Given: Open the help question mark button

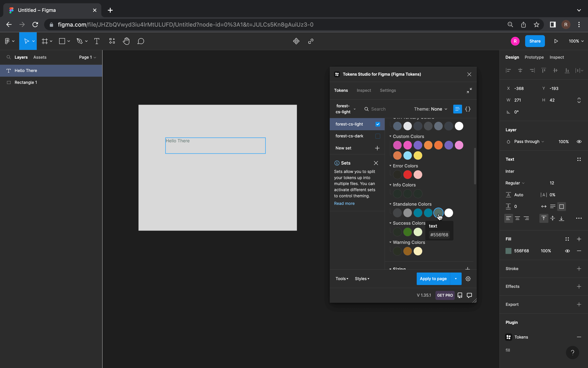Looking at the screenshot, I should click(x=572, y=352).
